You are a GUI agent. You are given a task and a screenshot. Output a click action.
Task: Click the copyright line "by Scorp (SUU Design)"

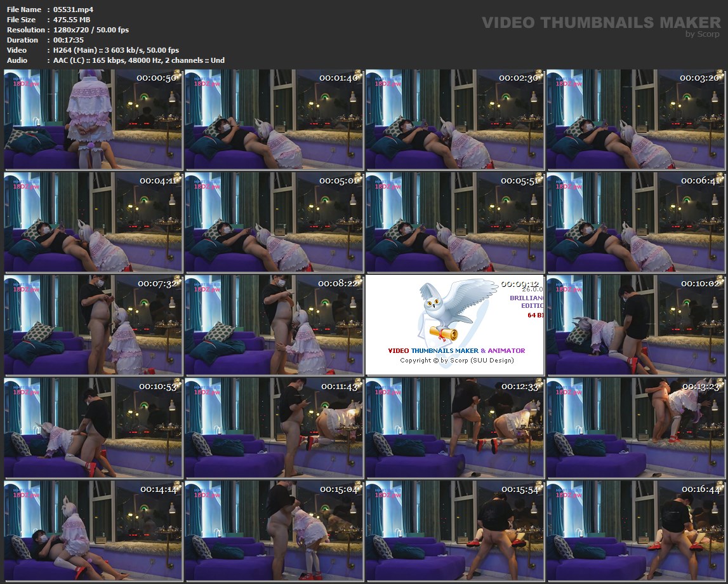click(456, 361)
